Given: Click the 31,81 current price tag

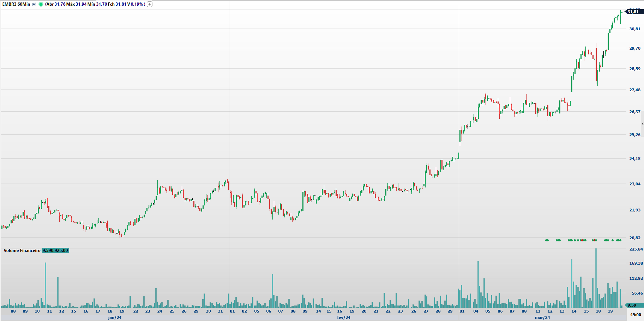Looking at the screenshot, I should (x=634, y=12).
